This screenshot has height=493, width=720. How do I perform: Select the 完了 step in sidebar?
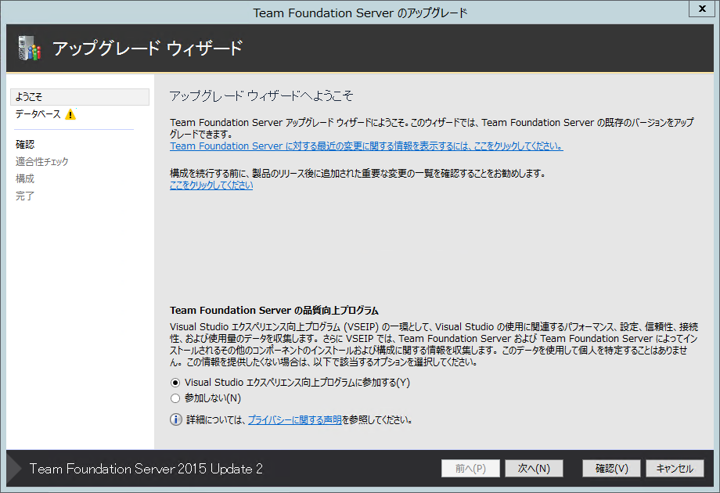point(25,196)
